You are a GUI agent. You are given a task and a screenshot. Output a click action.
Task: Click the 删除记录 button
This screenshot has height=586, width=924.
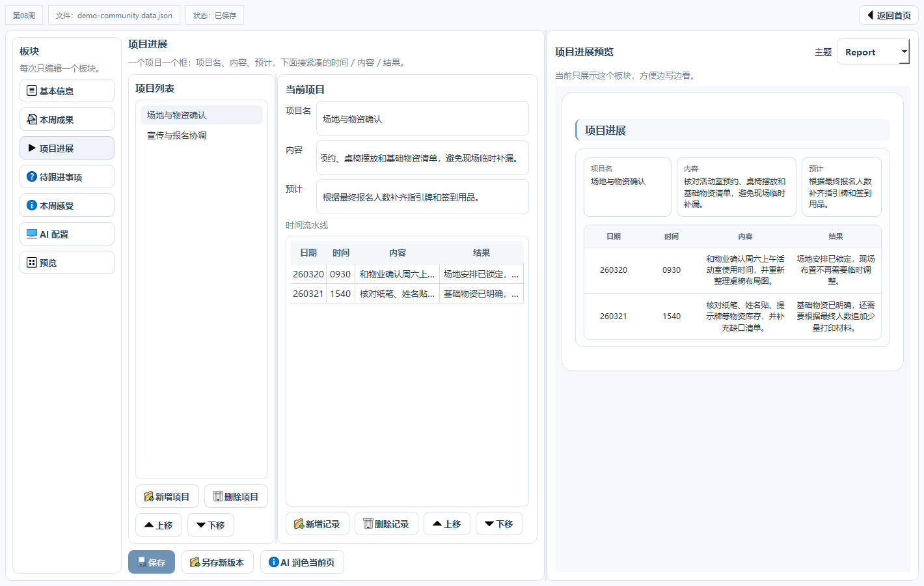(x=387, y=523)
